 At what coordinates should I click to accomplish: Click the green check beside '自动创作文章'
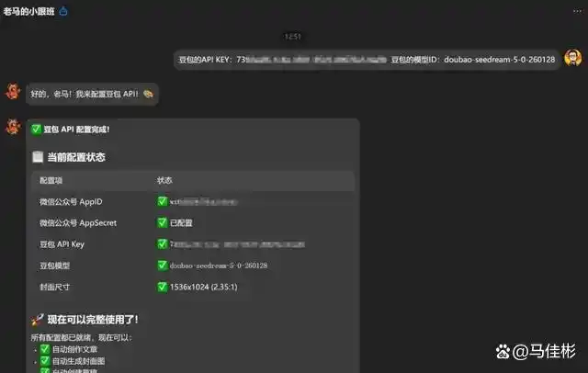[45, 349]
